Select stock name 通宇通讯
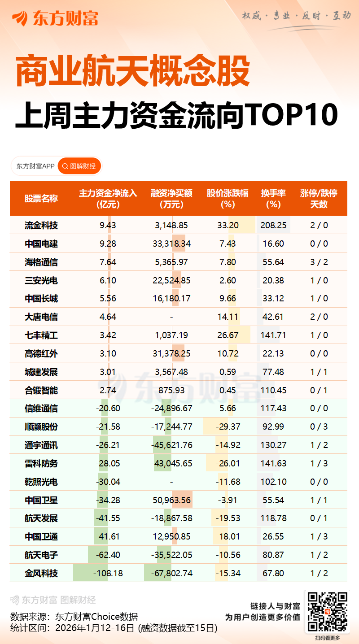359x644 pixels. pyautogui.click(x=41, y=445)
